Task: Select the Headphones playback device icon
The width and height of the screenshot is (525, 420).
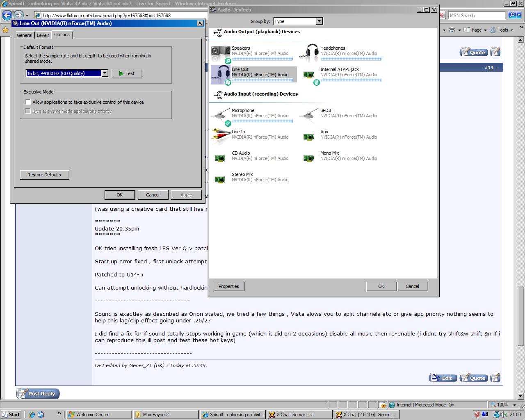Action: tap(310, 54)
